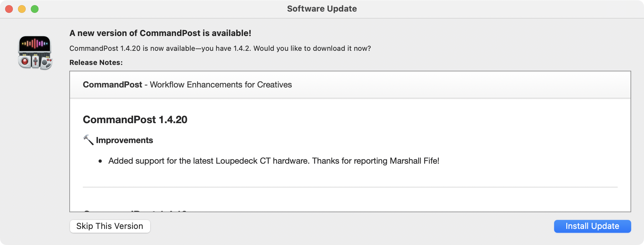Click the Improvements section heading
The width and height of the screenshot is (644, 245).
point(124,140)
